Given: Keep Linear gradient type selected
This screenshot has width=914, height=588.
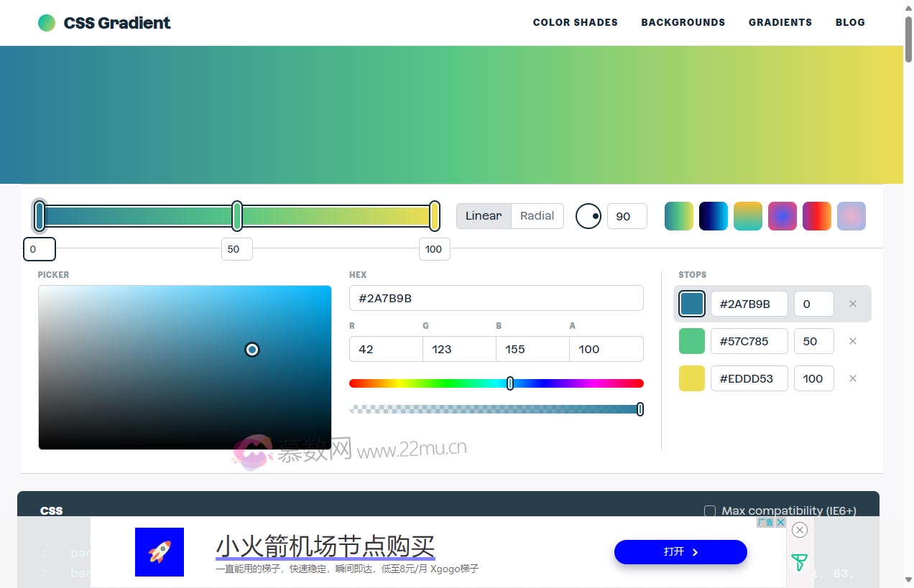Looking at the screenshot, I should coord(483,215).
